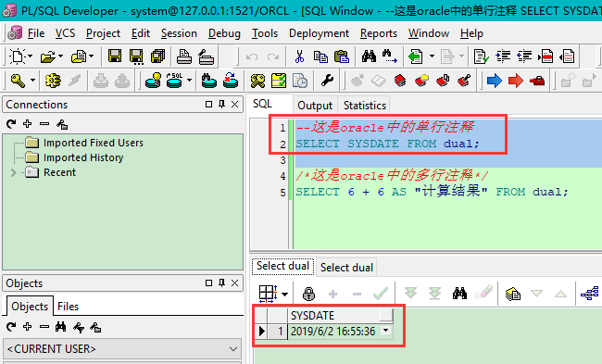Click the Save All stacked floppies icon
Image resolution: width=602 pixels, height=364 pixels.
157,56
